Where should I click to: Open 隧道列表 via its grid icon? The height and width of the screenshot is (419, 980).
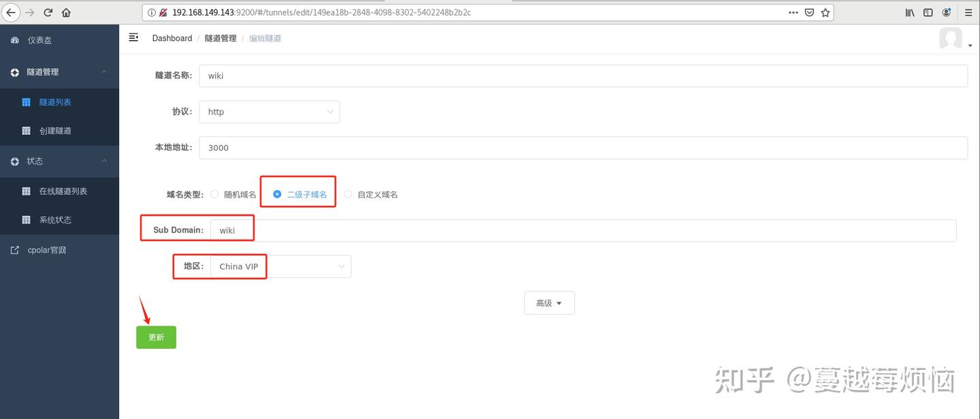coord(26,102)
